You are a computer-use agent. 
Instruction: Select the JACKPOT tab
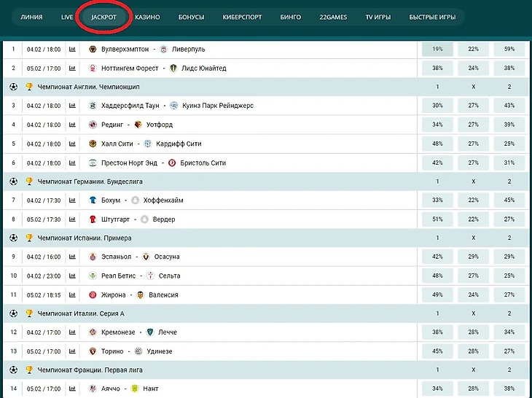pos(103,17)
